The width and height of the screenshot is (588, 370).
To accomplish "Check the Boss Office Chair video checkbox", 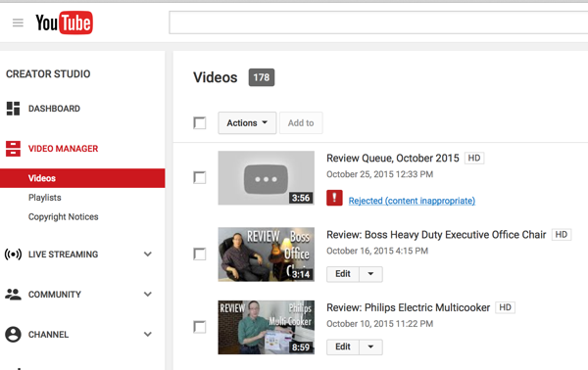I will 200,254.
